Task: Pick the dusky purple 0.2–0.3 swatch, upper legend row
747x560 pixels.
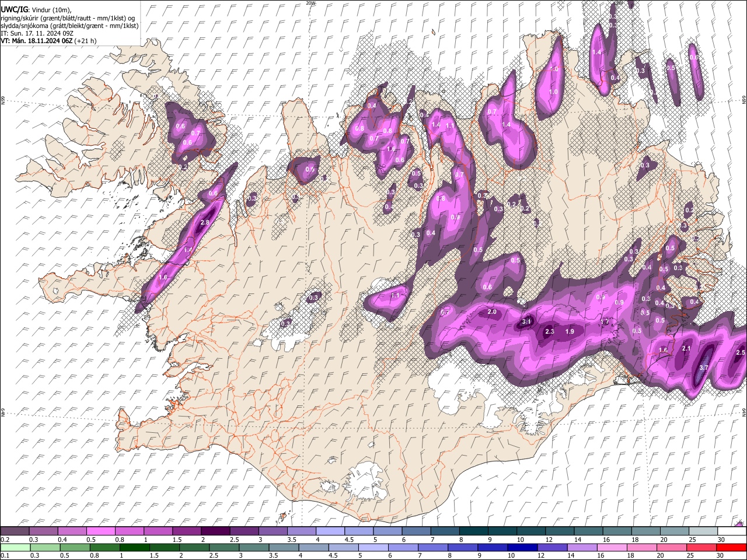Action: coord(15,531)
